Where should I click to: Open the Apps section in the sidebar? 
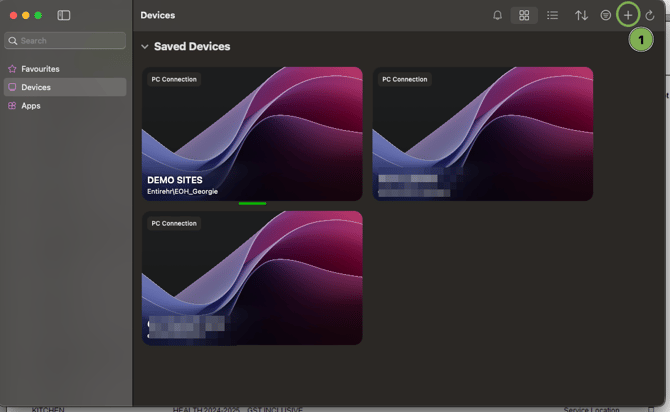click(x=31, y=105)
